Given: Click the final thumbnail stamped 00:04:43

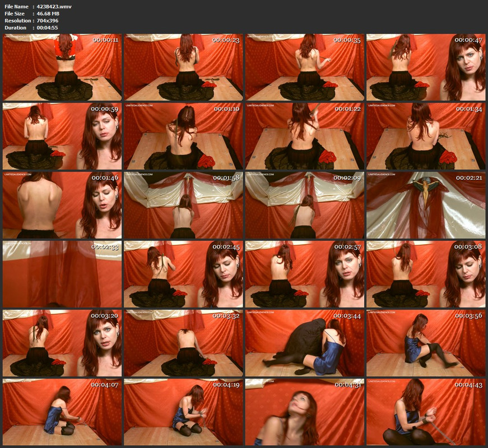Looking at the screenshot, I should (x=426, y=412).
